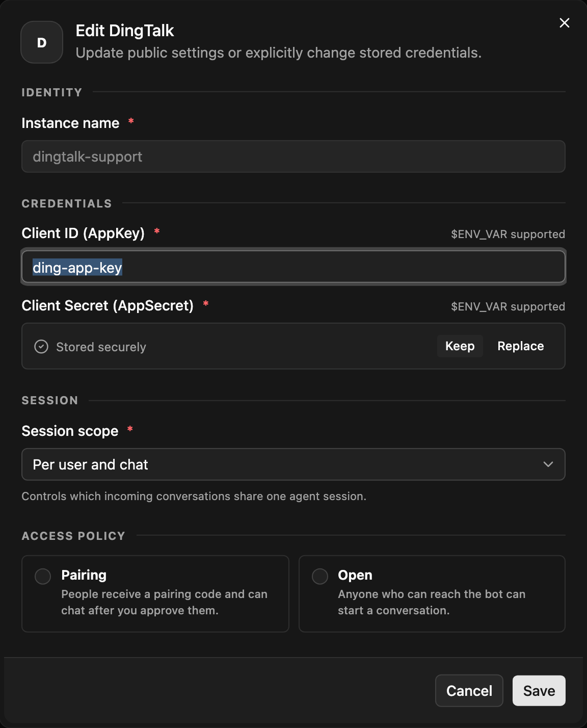
Task: Select the Open access policy radio
Action: (320, 577)
